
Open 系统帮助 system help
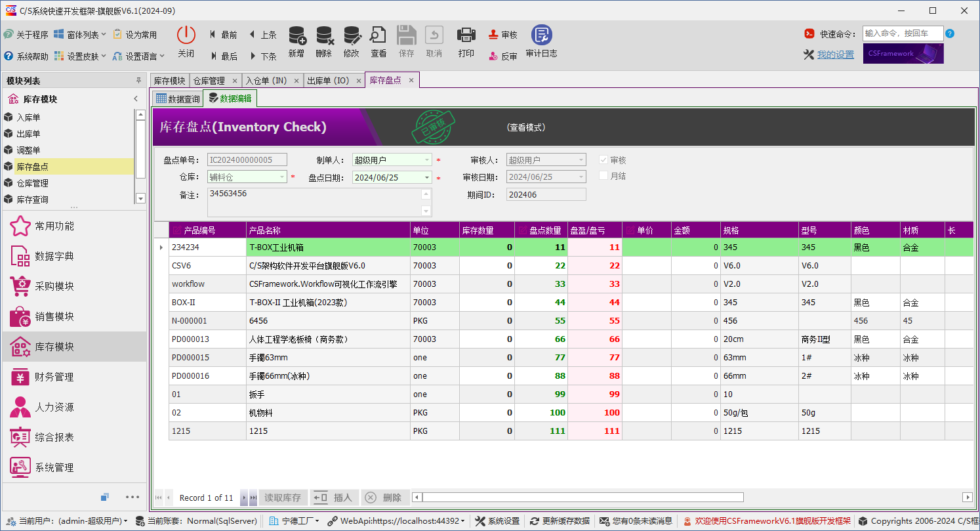click(x=26, y=56)
